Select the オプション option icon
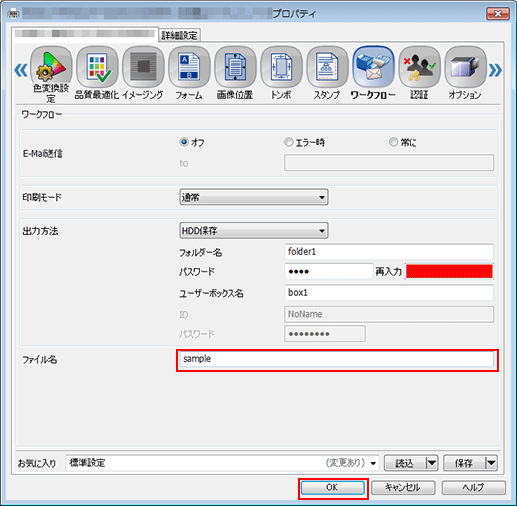The height and width of the screenshot is (506, 517). pyautogui.click(x=465, y=67)
